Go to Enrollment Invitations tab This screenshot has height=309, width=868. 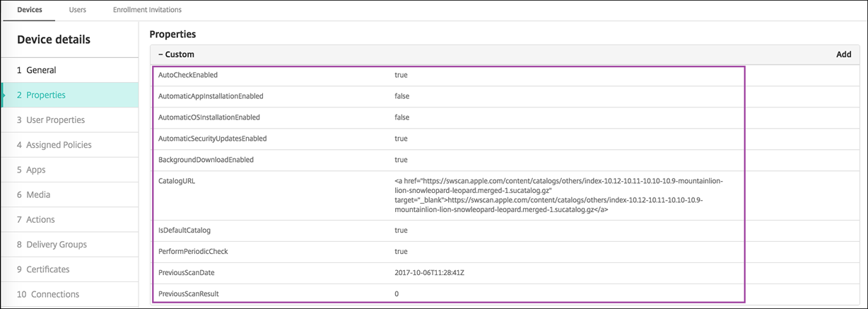tap(147, 10)
